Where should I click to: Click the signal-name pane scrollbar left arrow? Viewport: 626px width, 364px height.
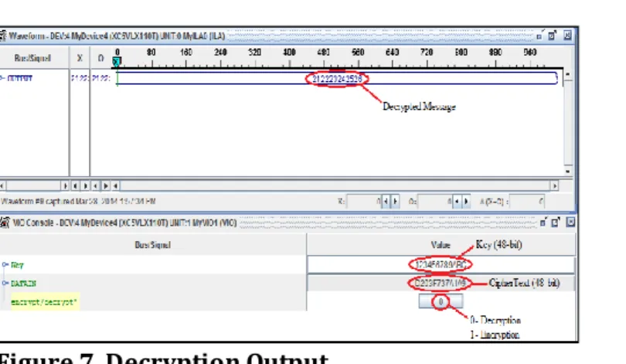(2, 186)
